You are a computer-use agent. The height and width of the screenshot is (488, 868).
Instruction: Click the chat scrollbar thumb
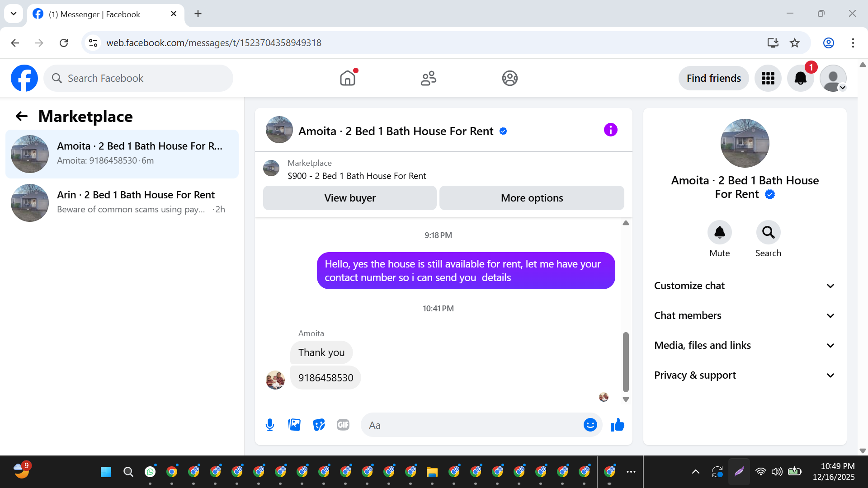click(x=626, y=362)
